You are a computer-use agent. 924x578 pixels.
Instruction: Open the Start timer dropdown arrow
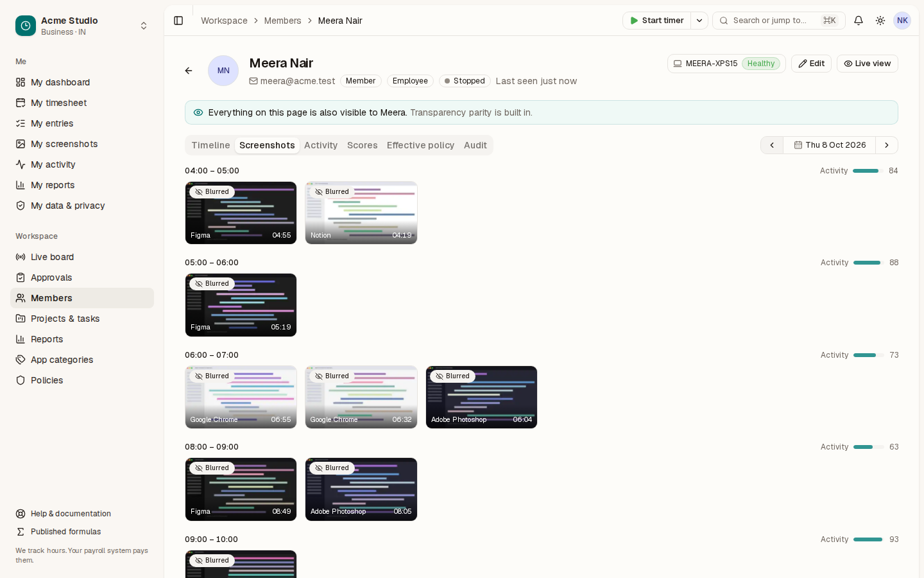(x=699, y=21)
